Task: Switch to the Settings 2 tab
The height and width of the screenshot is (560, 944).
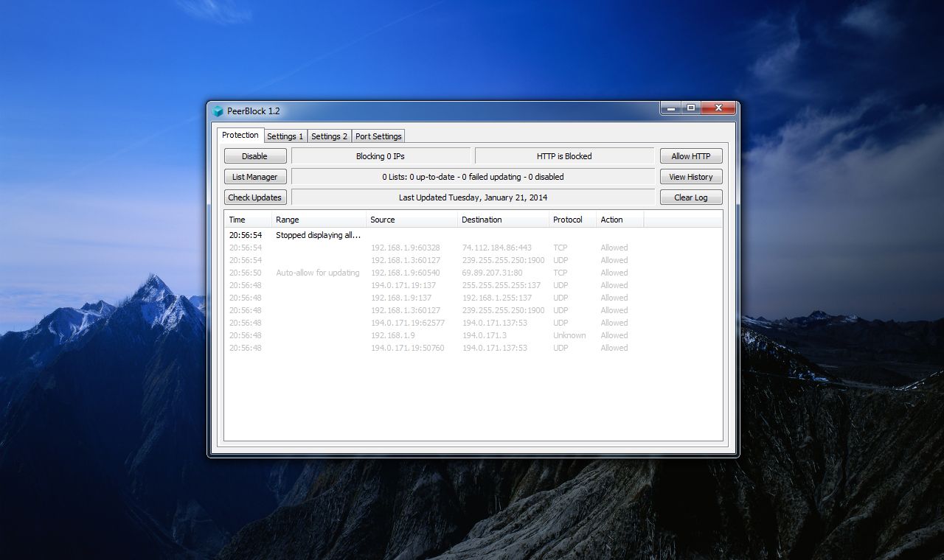Action: [329, 136]
